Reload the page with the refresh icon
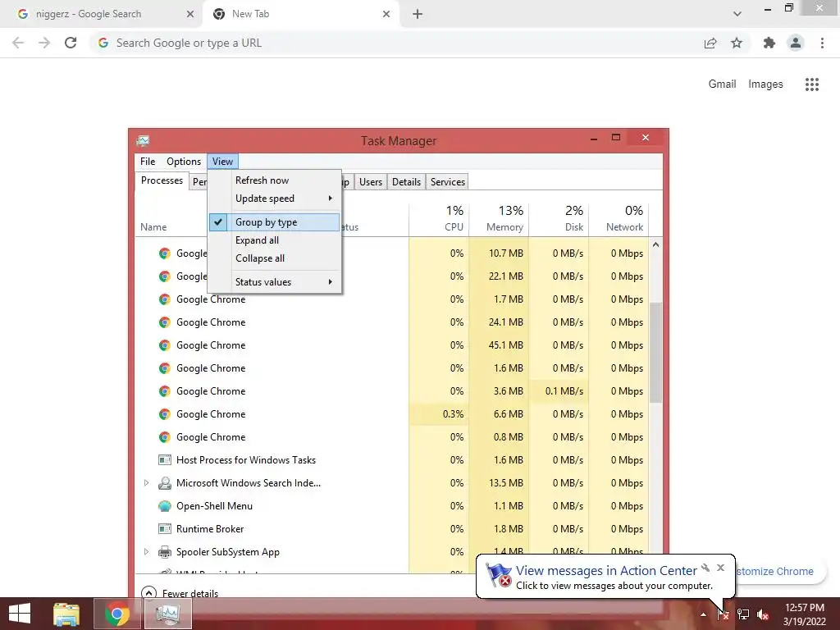This screenshot has height=630, width=840. point(71,43)
